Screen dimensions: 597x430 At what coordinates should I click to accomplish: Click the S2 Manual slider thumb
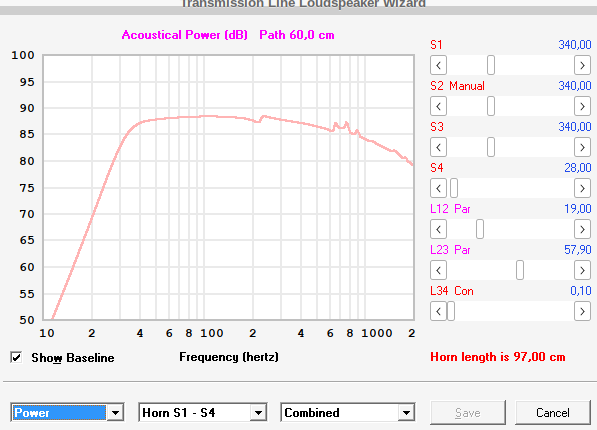click(491, 106)
